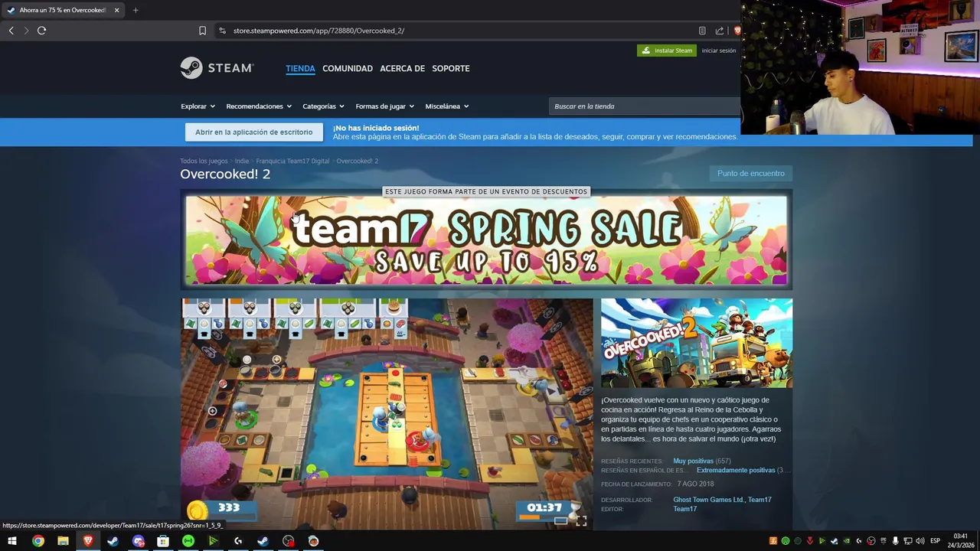
Task: Click the Indie breadcrumb
Action: click(x=242, y=161)
